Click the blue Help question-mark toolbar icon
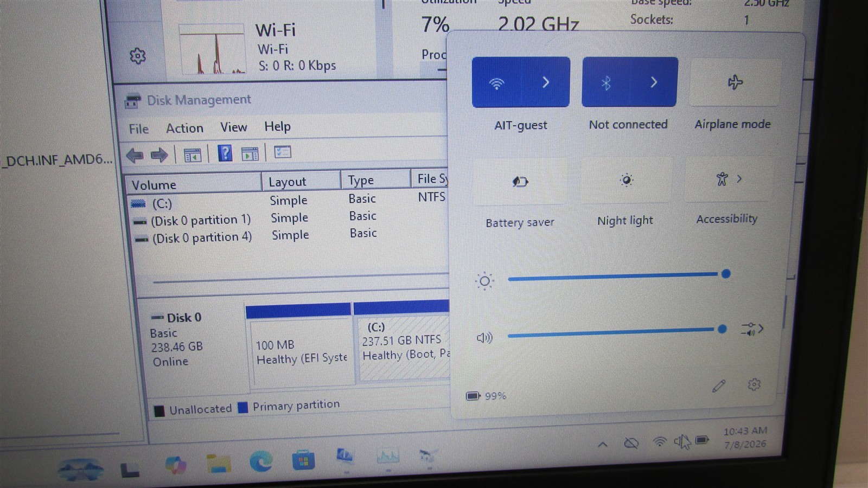The width and height of the screenshot is (868, 488). click(x=225, y=153)
